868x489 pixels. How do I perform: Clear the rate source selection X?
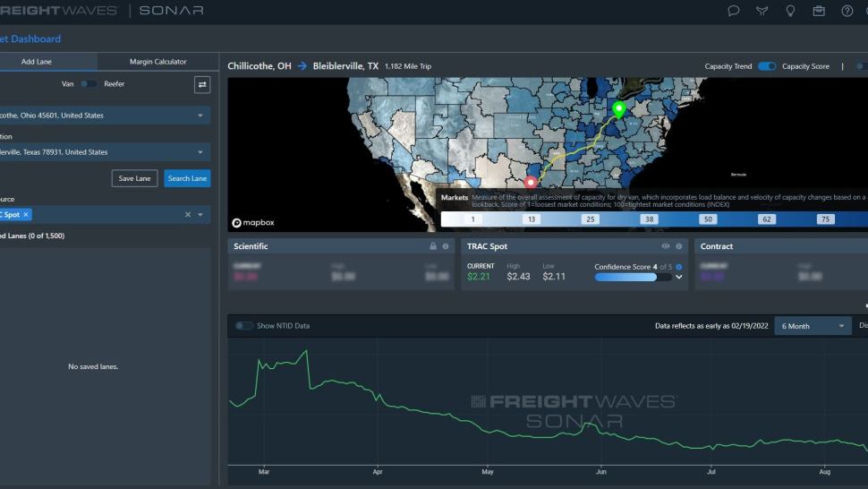[188, 214]
